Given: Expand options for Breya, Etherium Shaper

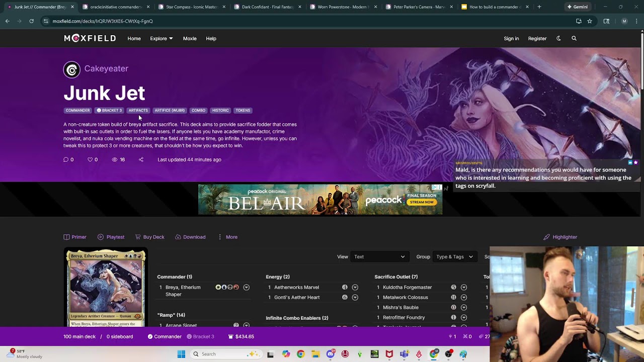Looking at the screenshot, I should (x=246, y=287).
